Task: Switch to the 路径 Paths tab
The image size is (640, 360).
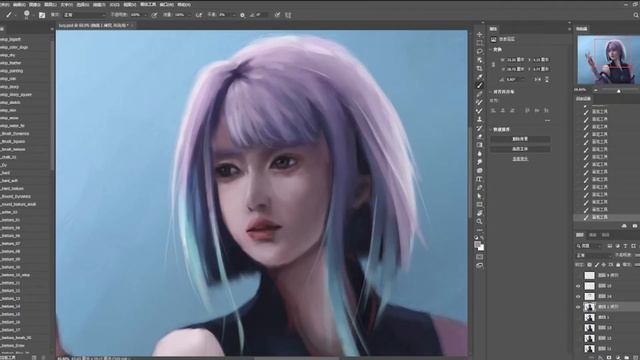Action: pyautogui.click(x=606, y=235)
